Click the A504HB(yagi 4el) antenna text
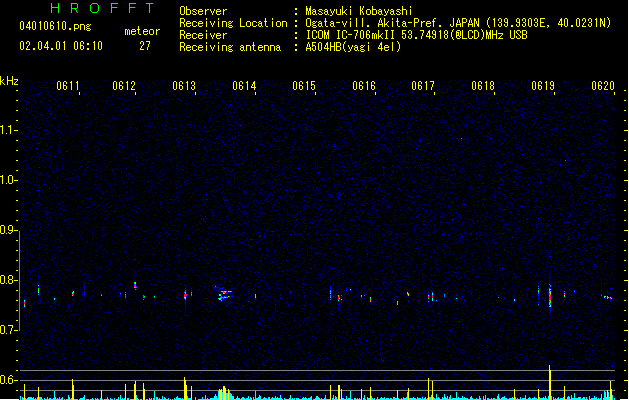Screen dimensions: 629x400 click(353, 47)
